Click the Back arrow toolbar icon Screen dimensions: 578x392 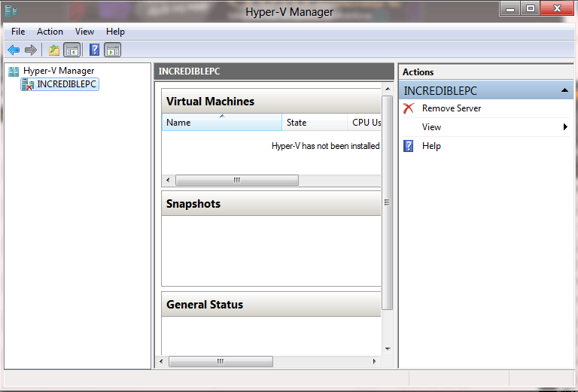point(14,50)
